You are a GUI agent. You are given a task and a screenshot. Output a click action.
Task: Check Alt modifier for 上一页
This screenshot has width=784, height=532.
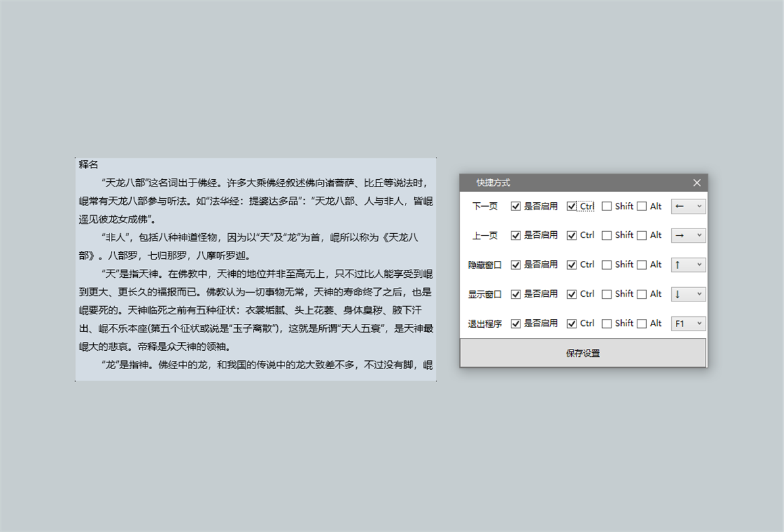(641, 235)
